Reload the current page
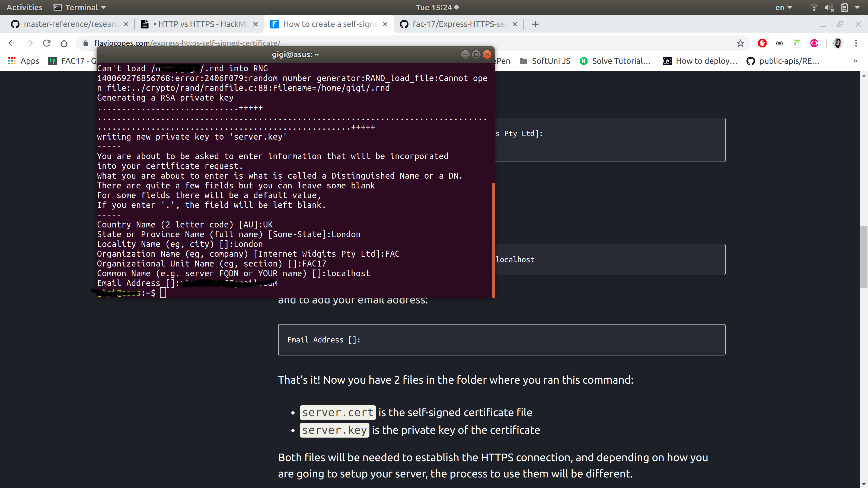 [x=47, y=43]
